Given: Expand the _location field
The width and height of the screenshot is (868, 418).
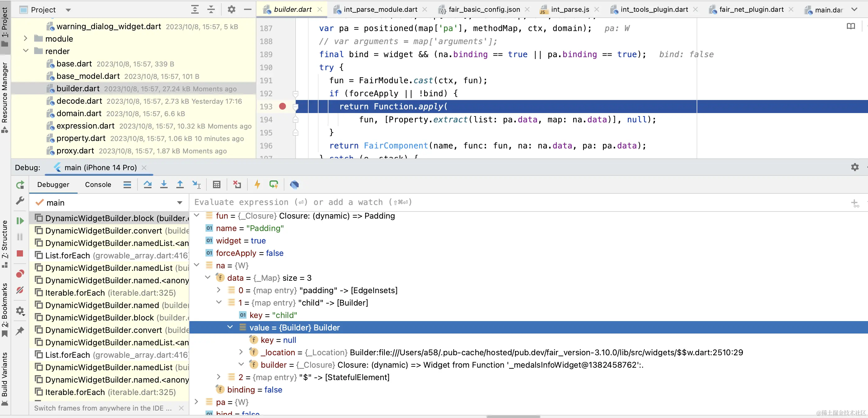Looking at the screenshot, I should pos(241,352).
